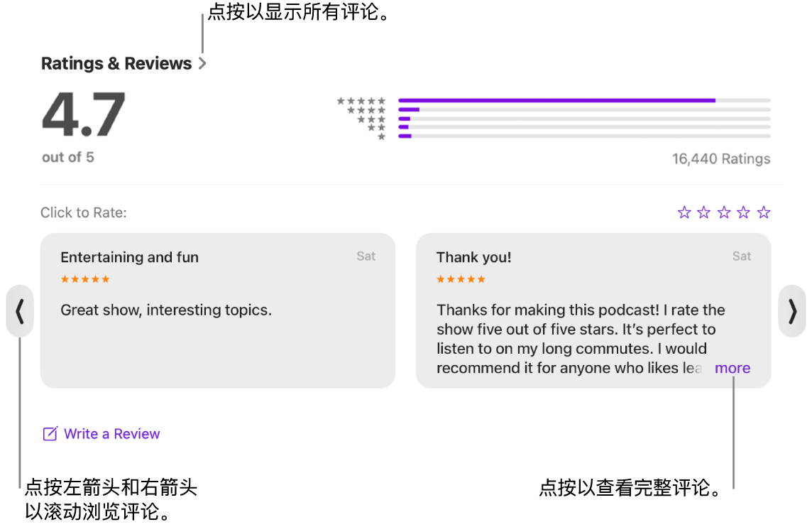The height and width of the screenshot is (527, 812).
Task: Open the Write a Review link
Action: [x=112, y=434]
